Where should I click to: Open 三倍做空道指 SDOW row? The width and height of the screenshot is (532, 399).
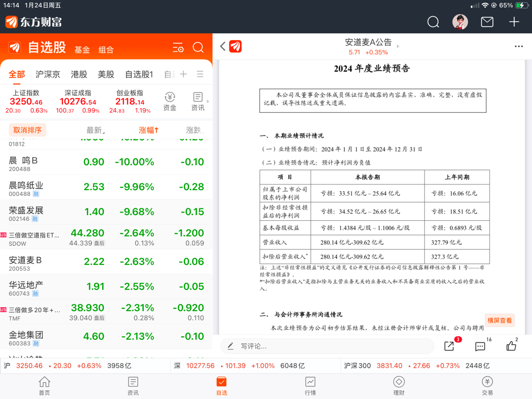(106, 237)
